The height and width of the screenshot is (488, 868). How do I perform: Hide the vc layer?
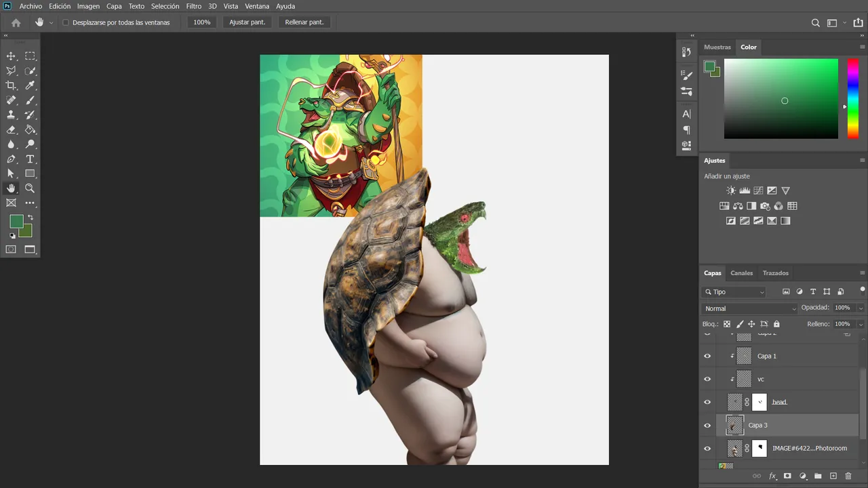pyautogui.click(x=707, y=379)
